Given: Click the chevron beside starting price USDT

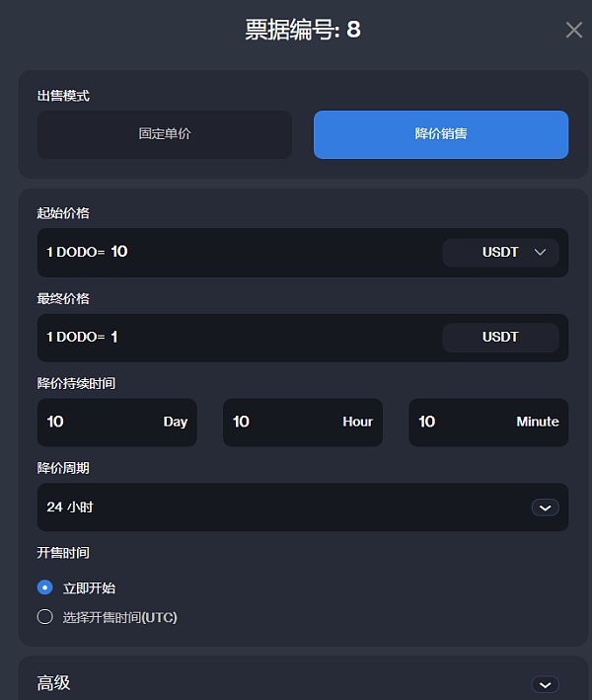Looking at the screenshot, I should pyautogui.click(x=540, y=253).
